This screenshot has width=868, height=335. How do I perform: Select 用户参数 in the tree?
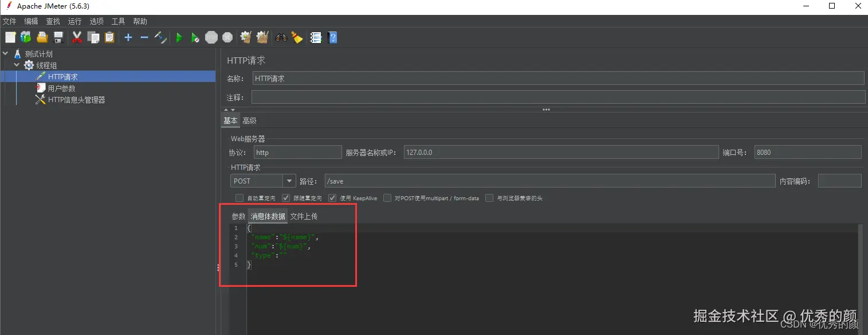click(x=61, y=88)
